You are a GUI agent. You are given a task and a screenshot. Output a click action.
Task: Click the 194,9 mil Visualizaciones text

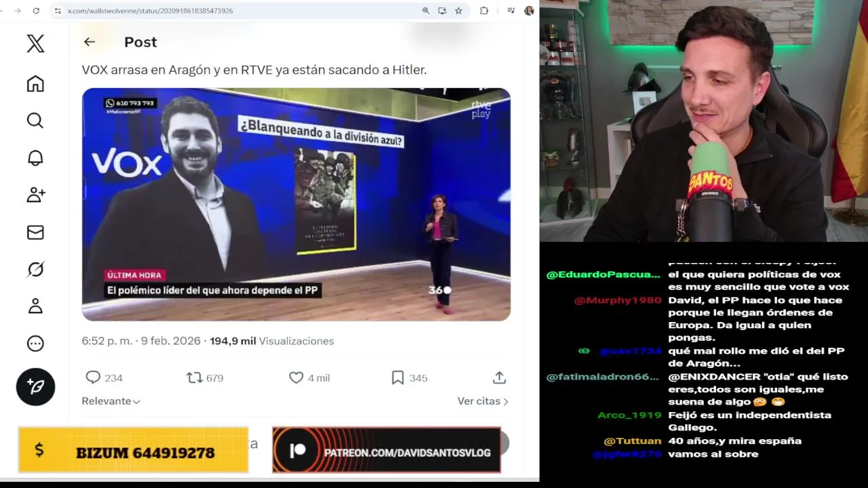tap(271, 341)
